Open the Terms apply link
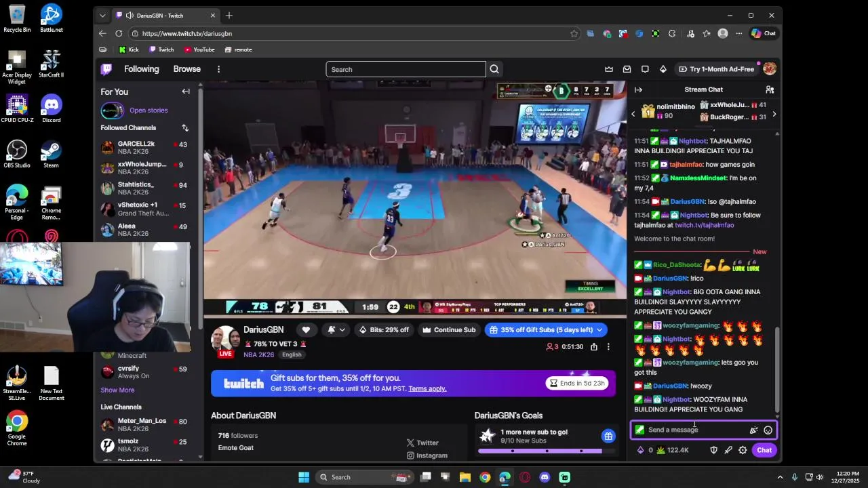Screen dimensions: 868x488 427,388
